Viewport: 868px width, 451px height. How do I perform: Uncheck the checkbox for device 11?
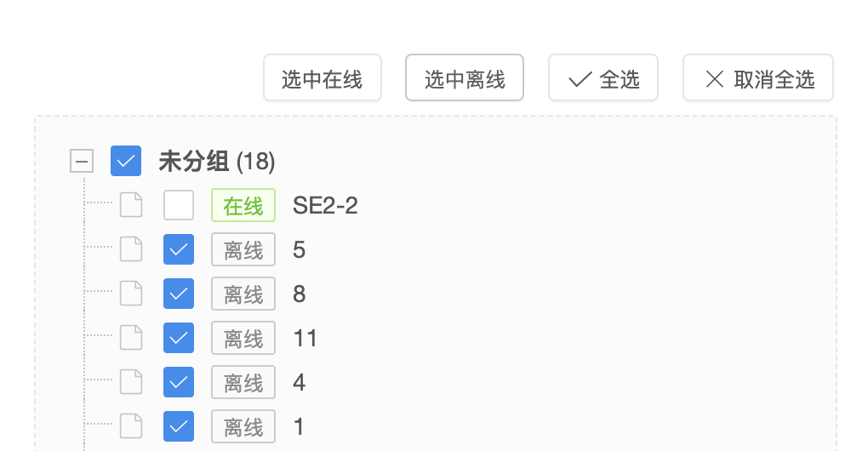(x=179, y=338)
